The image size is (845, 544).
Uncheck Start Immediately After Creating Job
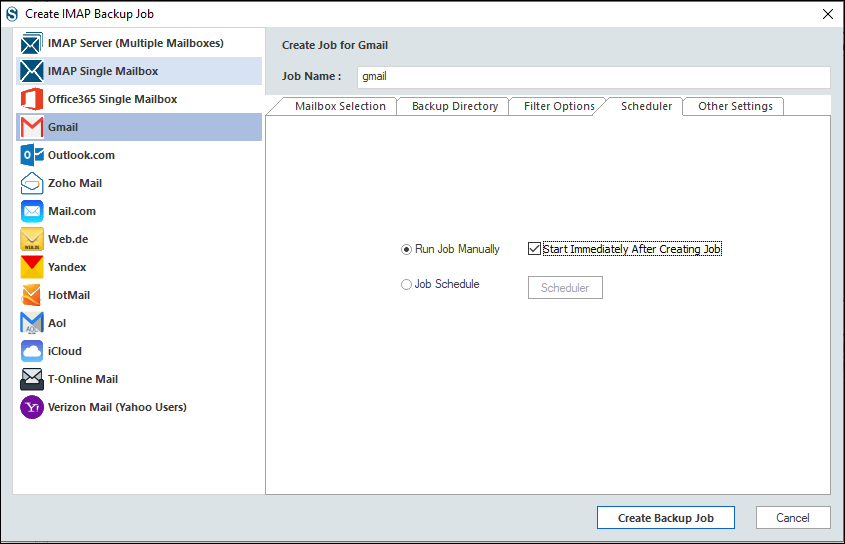534,249
